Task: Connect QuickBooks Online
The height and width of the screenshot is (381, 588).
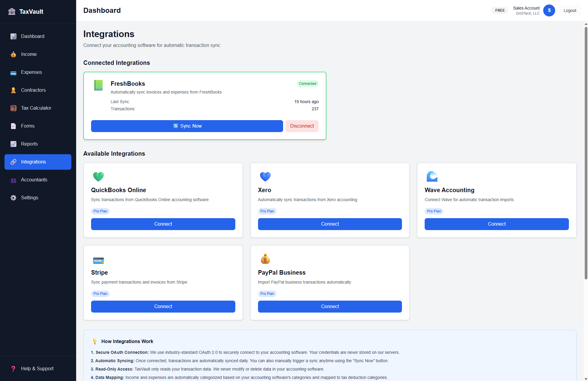Action: [x=163, y=224]
